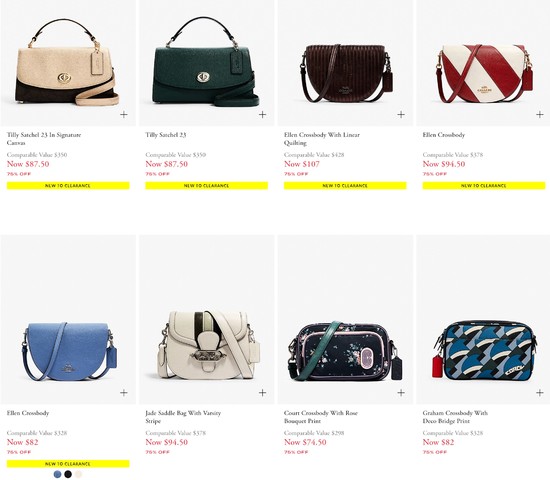Open Ellen Crossbody With Linear Quilting title
Screen dimensions: 550x480
pyautogui.click(x=322, y=139)
